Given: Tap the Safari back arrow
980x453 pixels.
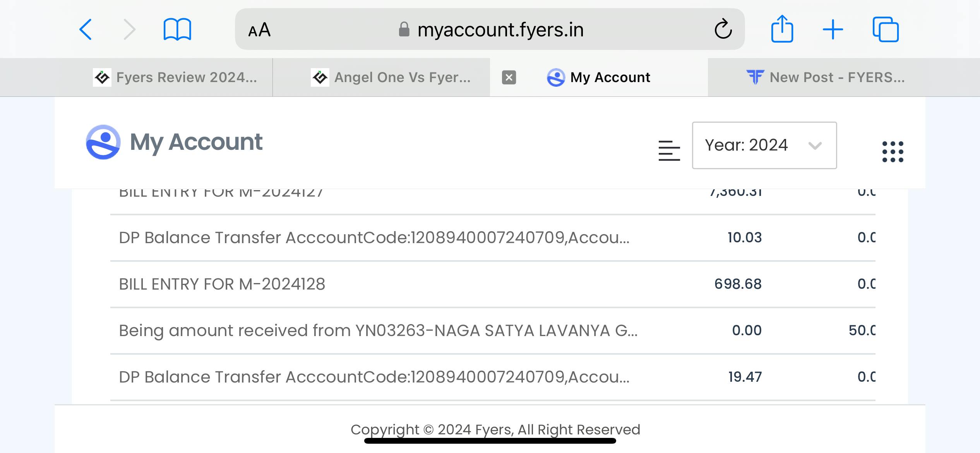Looking at the screenshot, I should click(86, 29).
